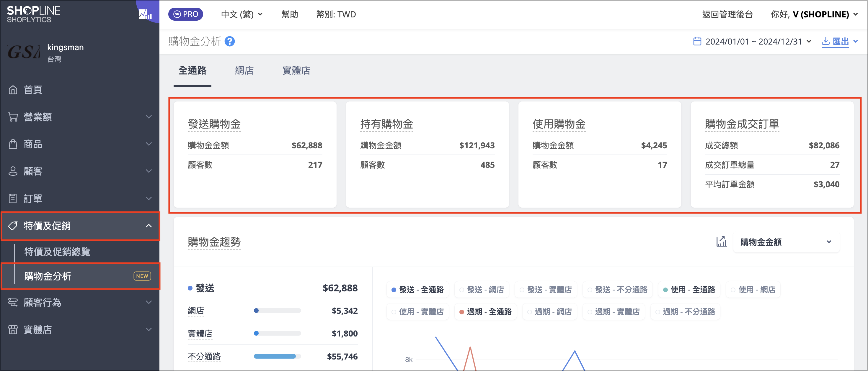The height and width of the screenshot is (371, 868).
Task: Click the Shoplytics chart logo icon
Action: [145, 14]
